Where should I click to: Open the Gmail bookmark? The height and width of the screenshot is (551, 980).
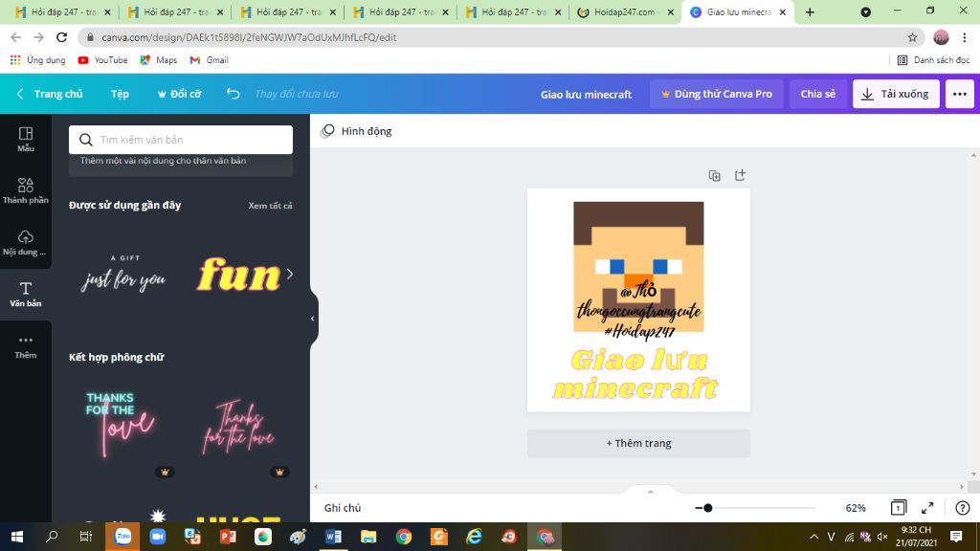210,60
